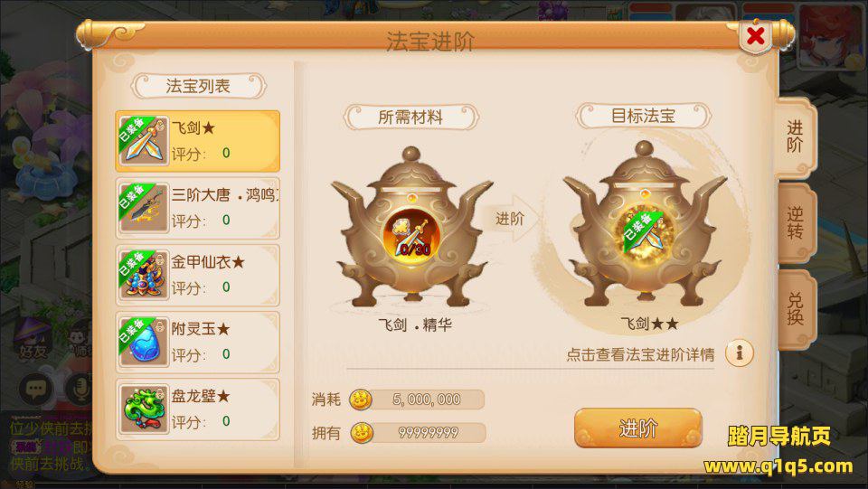
Task: Open the info icon for 法宝进阶详情
Action: 739,353
